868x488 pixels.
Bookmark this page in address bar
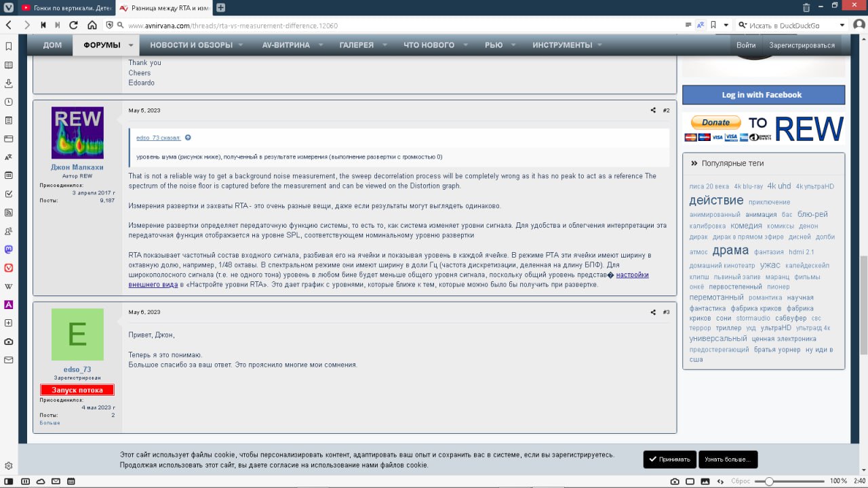click(713, 25)
